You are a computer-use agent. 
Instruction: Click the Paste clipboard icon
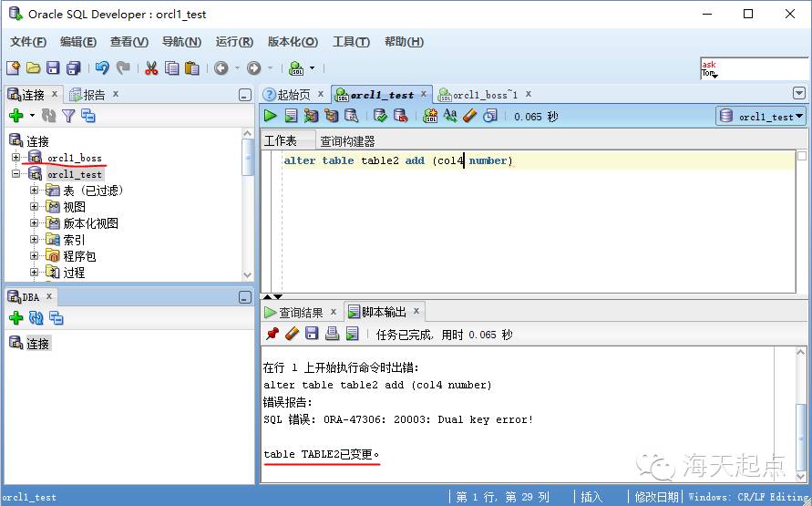[x=192, y=67]
